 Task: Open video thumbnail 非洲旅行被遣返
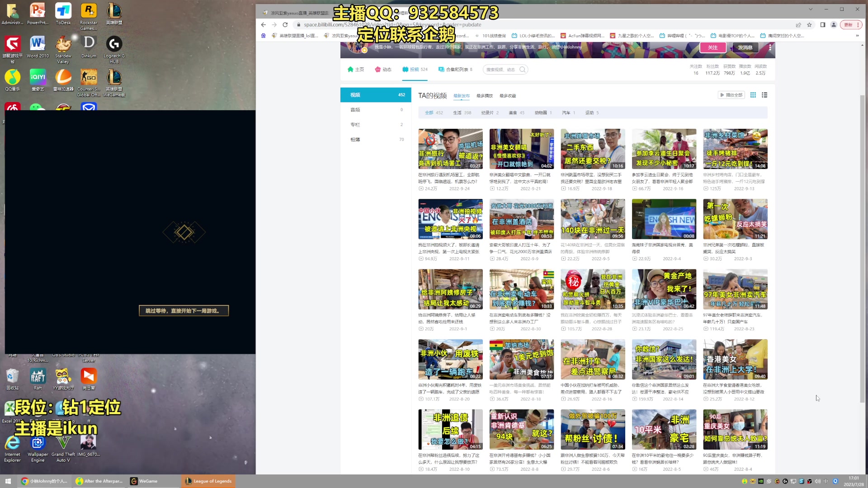coord(450,149)
